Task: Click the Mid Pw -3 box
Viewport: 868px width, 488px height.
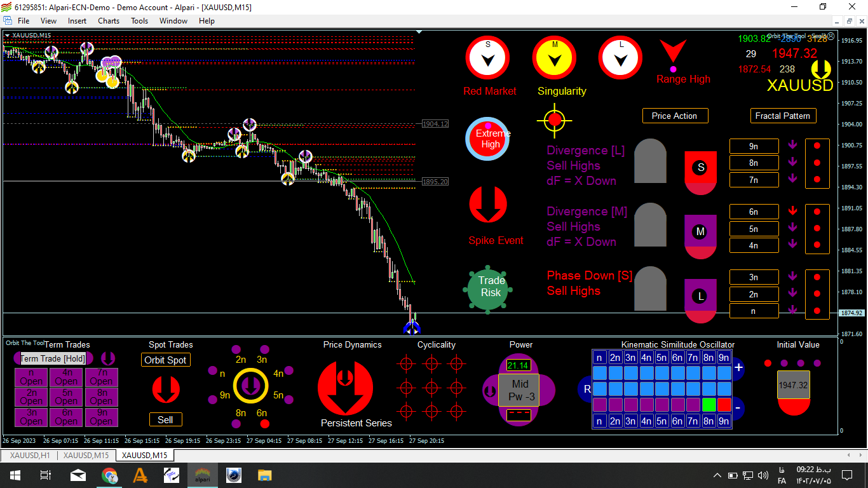Action: pyautogui.click(x=520, y=390)
